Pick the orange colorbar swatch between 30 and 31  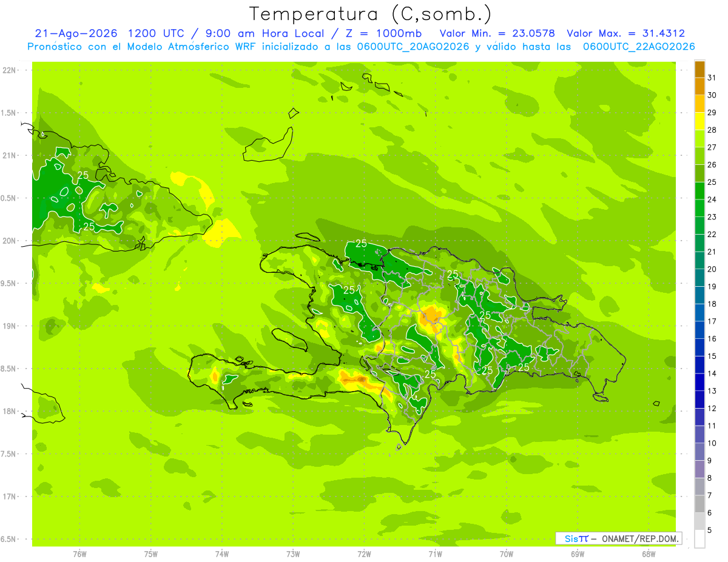[699, 87]
